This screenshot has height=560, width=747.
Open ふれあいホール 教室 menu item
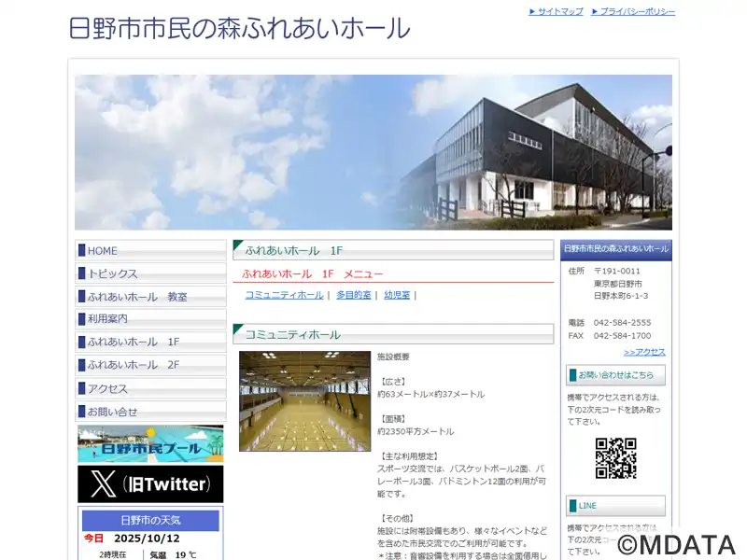pos(150,296)
